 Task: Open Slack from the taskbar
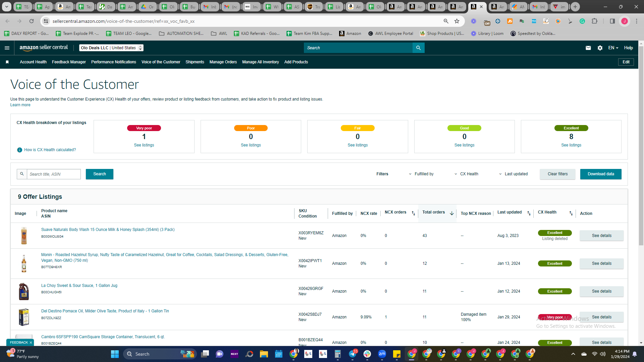pos(367,354)
